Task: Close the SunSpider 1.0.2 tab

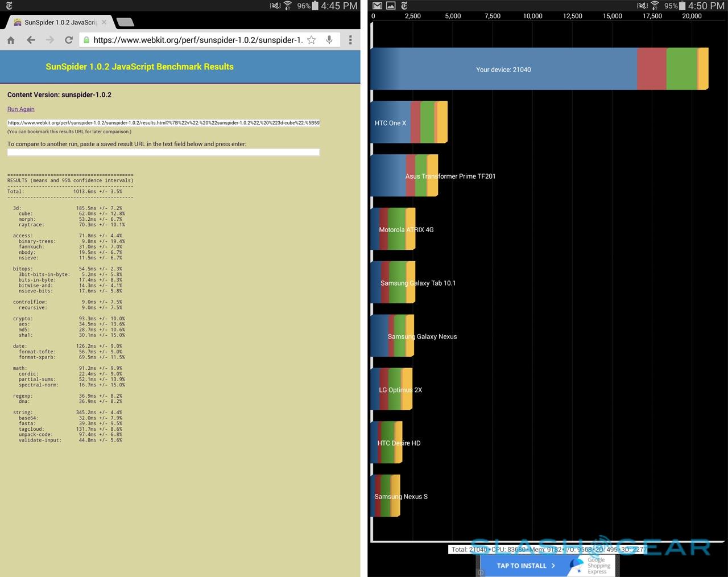Action: tap(104, 22)
